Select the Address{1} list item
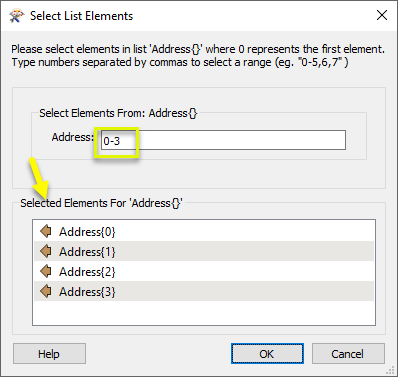This screenshot has height=377, width=398. [204, 251]
